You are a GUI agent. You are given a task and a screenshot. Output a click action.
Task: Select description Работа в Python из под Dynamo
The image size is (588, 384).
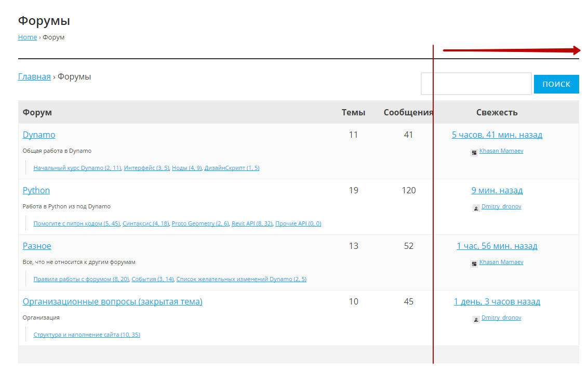[x=66, y=206]
